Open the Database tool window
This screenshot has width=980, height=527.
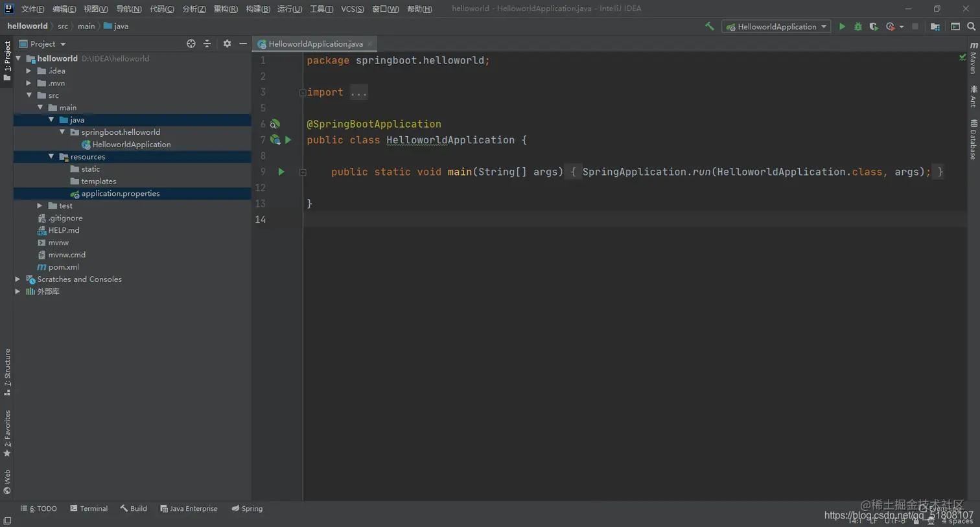(974, 139)
